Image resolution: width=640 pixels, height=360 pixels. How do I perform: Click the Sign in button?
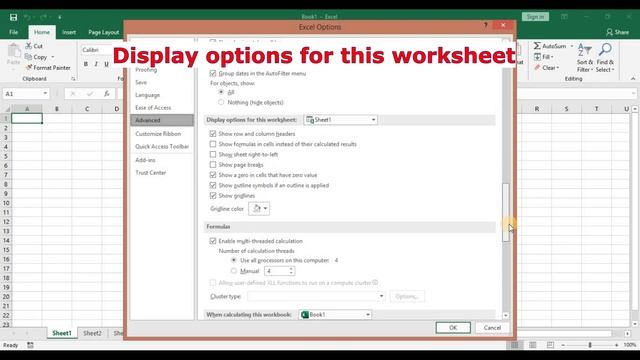(x=535, y=17)
